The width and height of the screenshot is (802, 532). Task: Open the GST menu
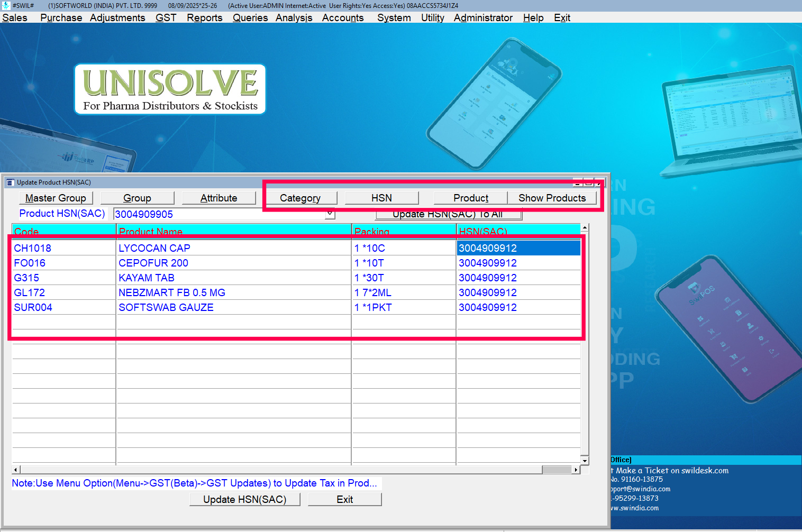pyautogui.click(x=166, y=17)
